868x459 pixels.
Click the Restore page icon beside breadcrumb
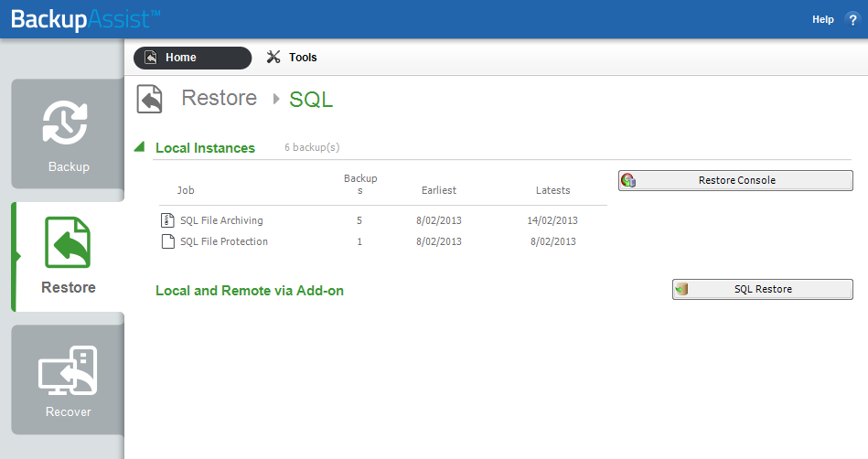click(x=149, y=99)
